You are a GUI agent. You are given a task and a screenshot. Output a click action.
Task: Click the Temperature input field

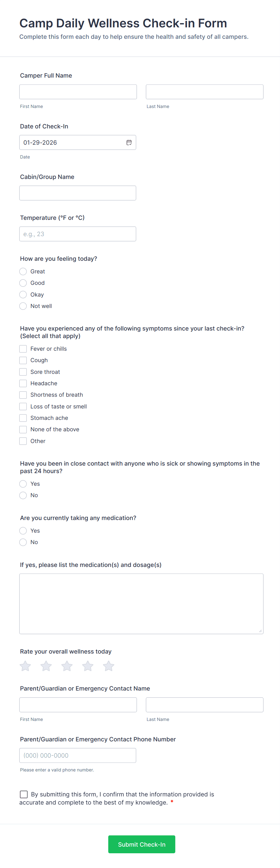78,234
